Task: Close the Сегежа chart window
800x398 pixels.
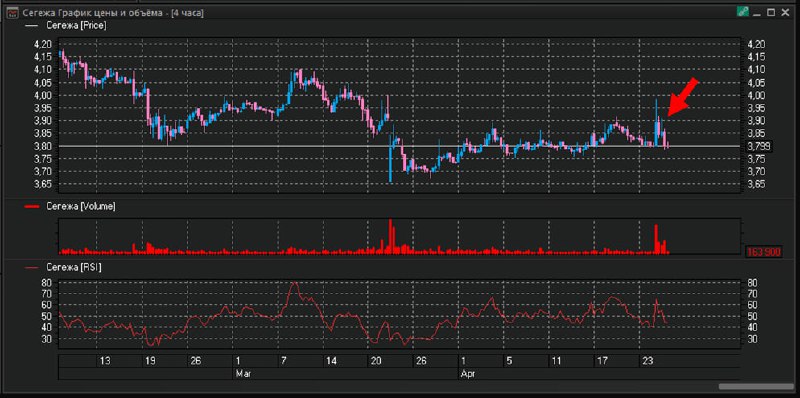Action: 785,13
